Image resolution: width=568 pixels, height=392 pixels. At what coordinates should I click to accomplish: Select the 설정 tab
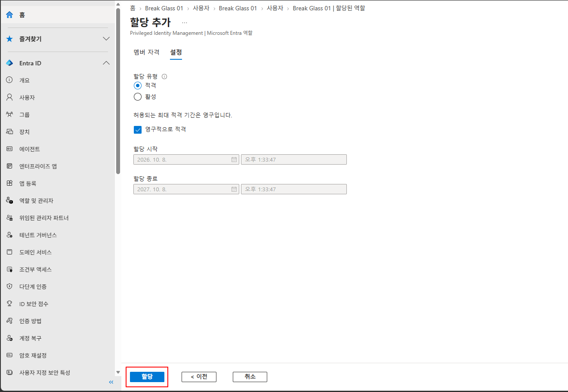click(176, 52)
